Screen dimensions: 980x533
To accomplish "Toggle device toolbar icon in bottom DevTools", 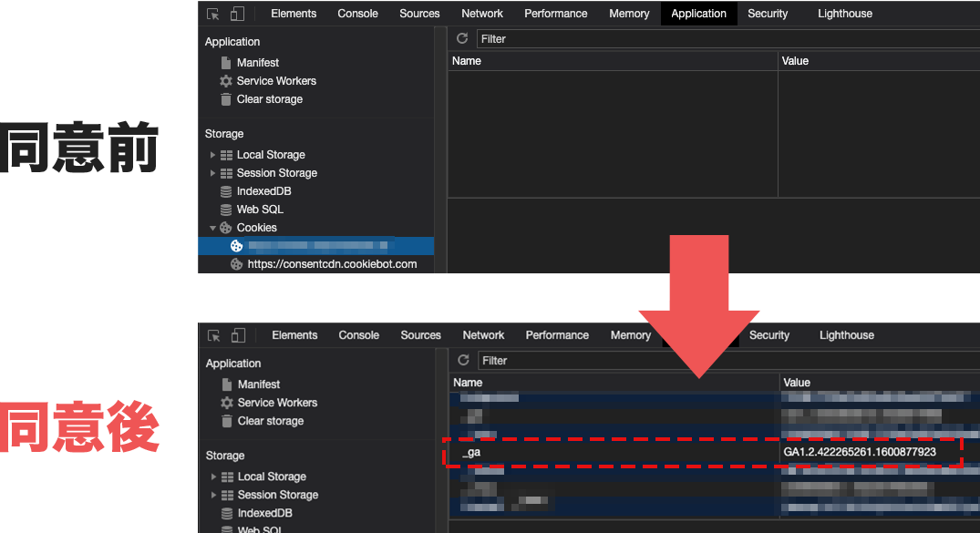I will pyautogui.click(x=238, y=335).
